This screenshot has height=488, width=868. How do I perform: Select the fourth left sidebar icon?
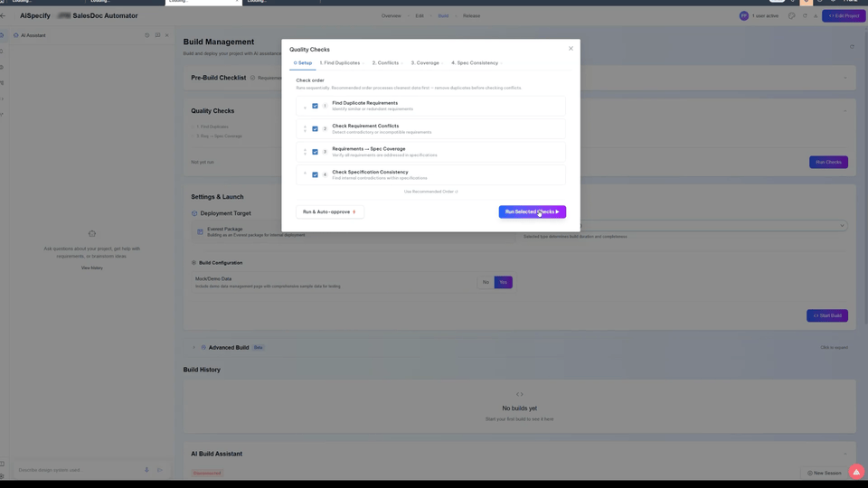2,83
